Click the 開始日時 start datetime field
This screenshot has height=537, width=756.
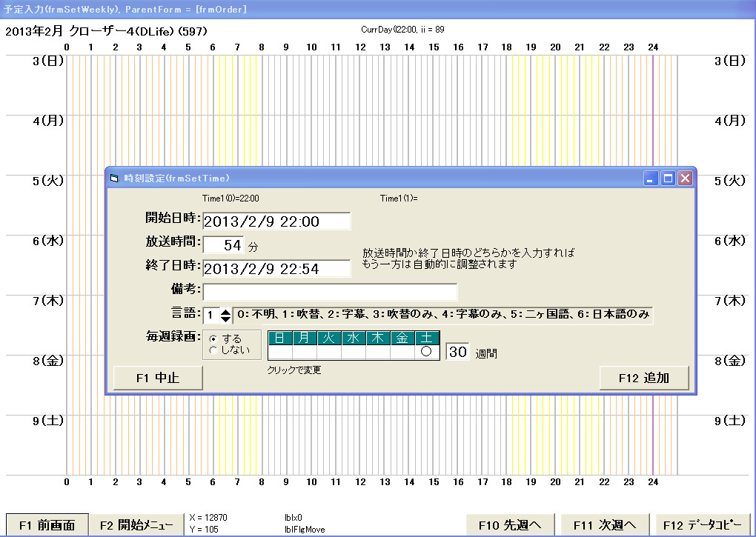(276, 221)
